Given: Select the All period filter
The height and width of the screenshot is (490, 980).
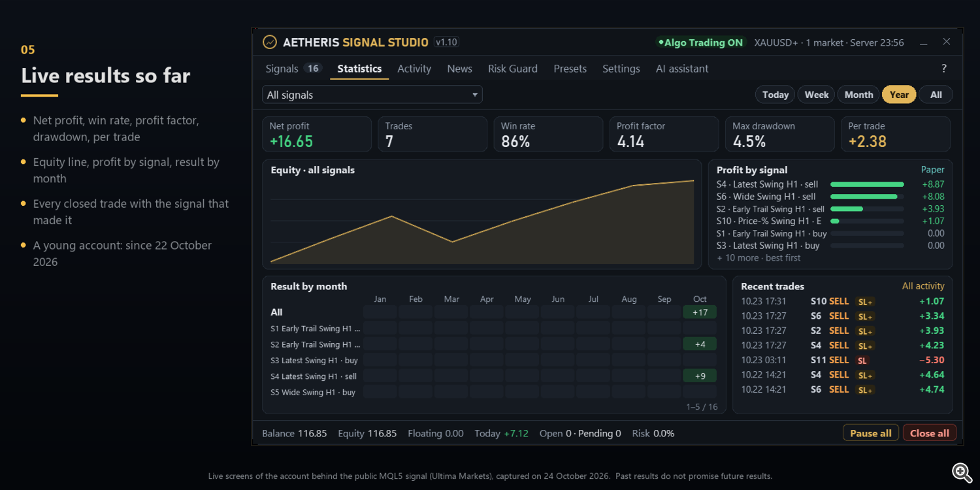Looking at the screenshot, I should pos(936,95).
